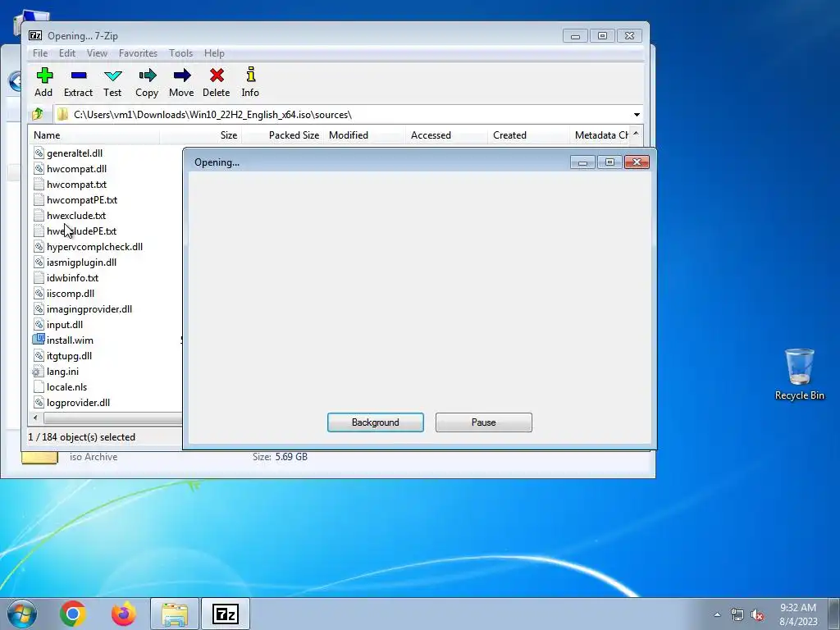
Task: Go up one folder level icon
Action: [x=38, y=114]
